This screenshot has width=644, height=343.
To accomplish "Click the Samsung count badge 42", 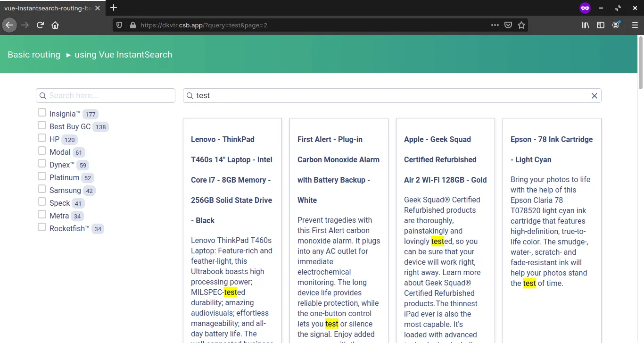I will point(89,191).
